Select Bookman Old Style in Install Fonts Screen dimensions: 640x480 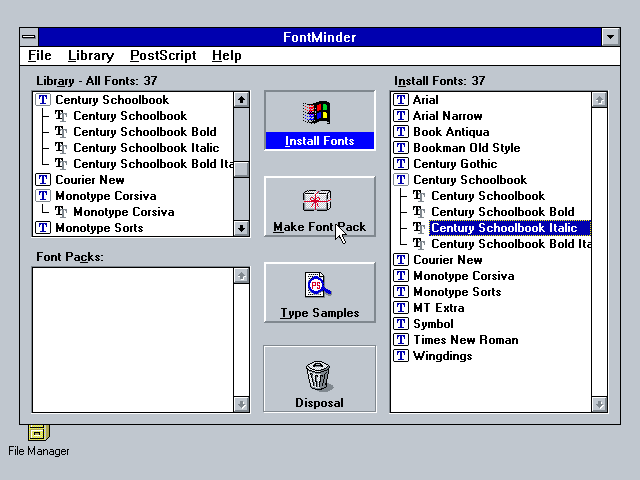467,148
